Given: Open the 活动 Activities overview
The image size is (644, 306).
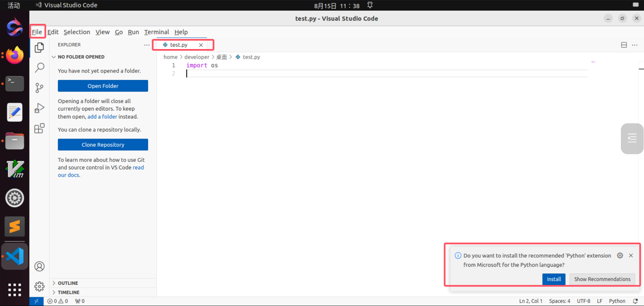Looking at the screenshot, I should coord(14,5).
